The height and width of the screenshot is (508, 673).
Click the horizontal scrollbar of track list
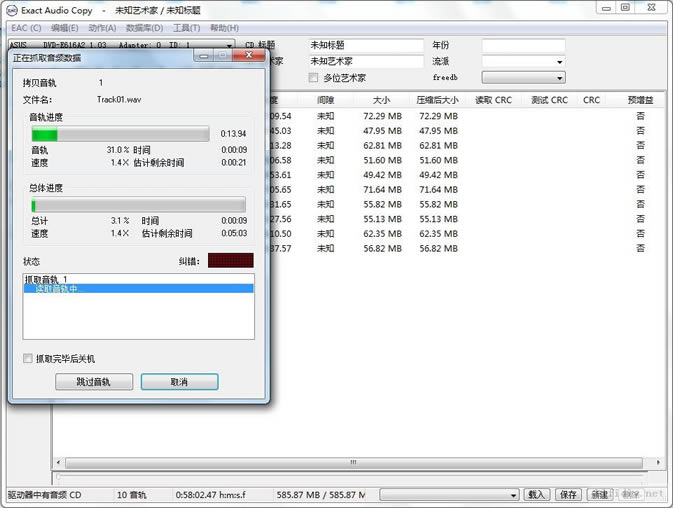pyautogui.click(x=350, y=463)
